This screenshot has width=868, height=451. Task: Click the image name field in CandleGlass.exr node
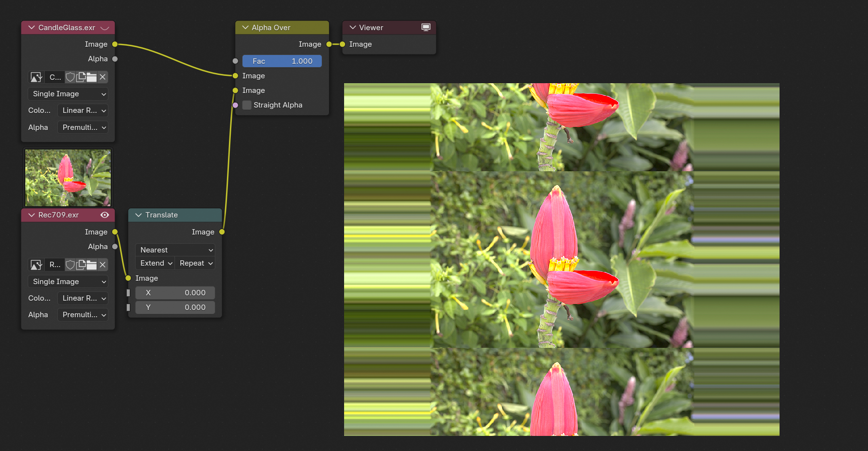coord(55,77)
